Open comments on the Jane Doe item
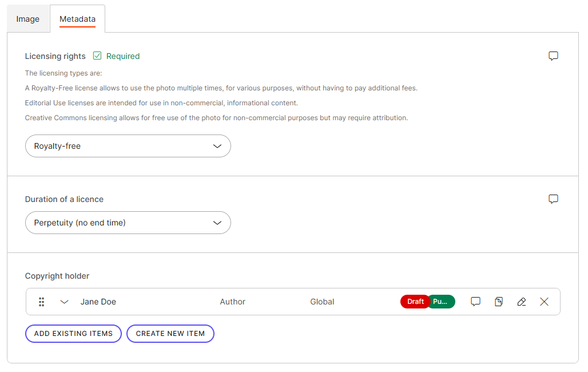The width and height of the screenshot is (588, 372). click(475, 302)
